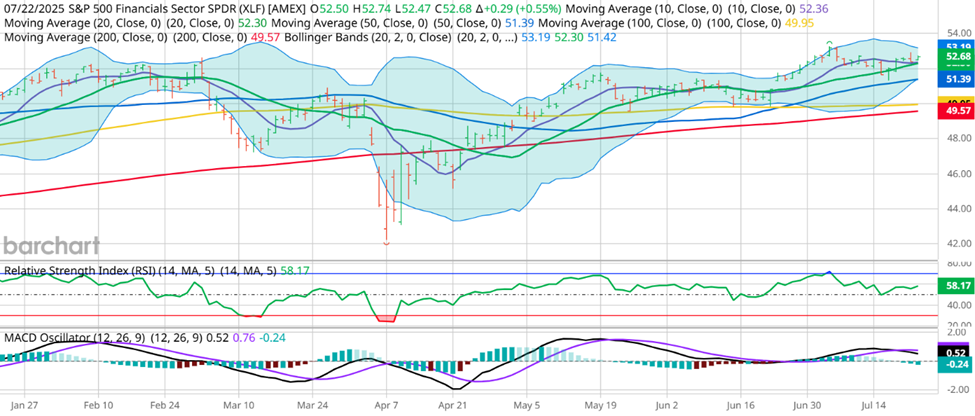Select the high price value 52.74
Viewport: 975px width, 416px height.
[374, 8]
